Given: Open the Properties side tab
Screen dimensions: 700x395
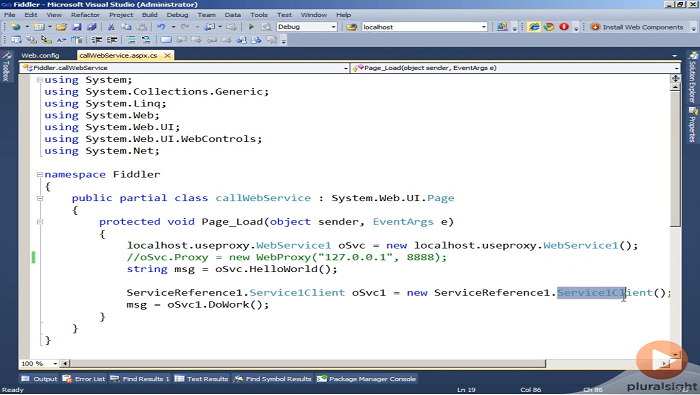Looking at the screenshot, I should (693, 125).
